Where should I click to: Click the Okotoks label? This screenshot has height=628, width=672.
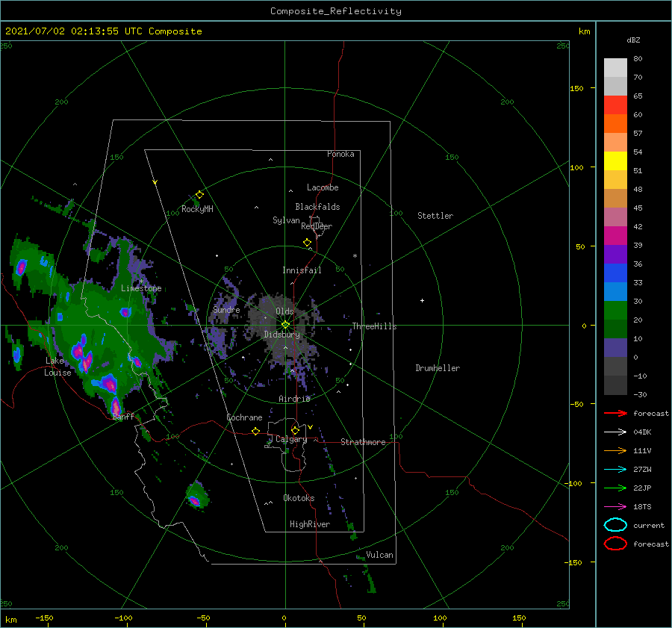pos(299,498)
